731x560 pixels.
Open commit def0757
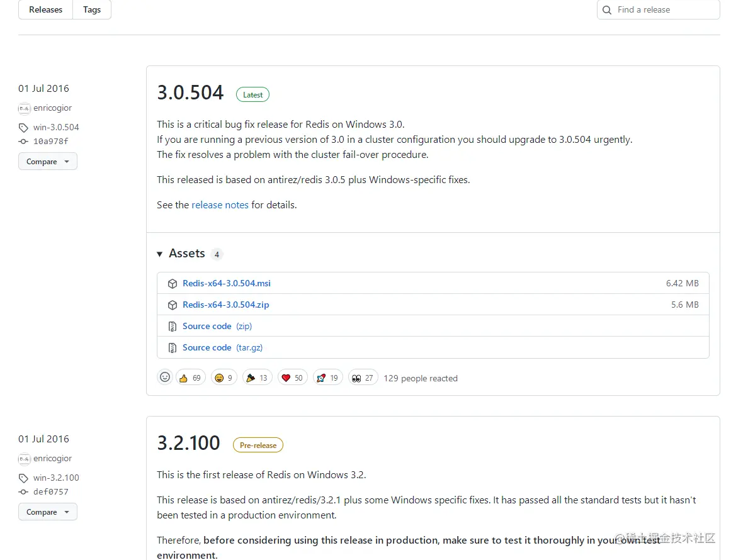pyautogui.click(x=51, y=491)
